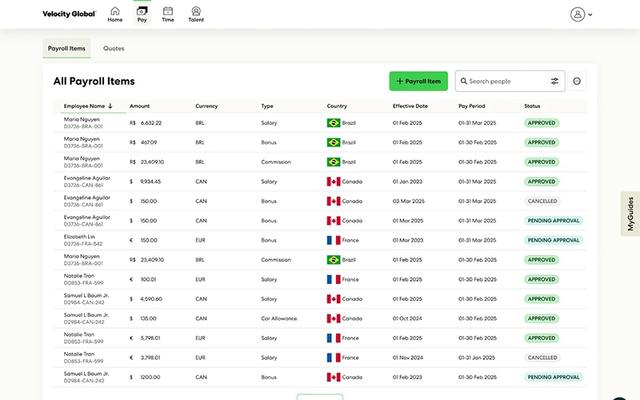The width and height of the screenshot is (640, 400).
Task: Open the Time navigation icon
Action: click(x=168, y=14)
